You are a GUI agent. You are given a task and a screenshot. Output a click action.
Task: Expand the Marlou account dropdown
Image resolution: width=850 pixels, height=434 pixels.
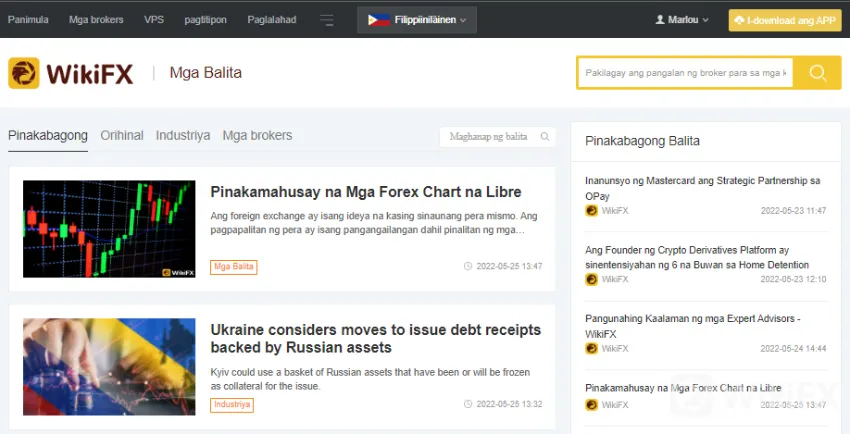[682, 20]
